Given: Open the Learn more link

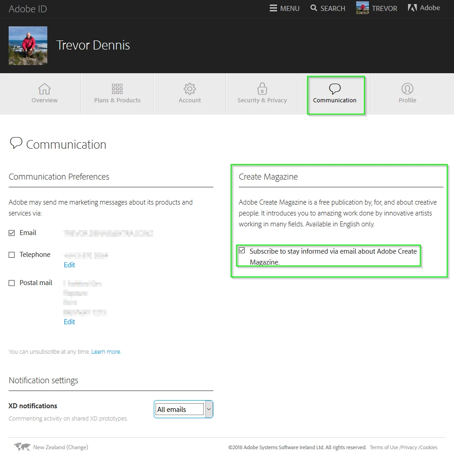Looking at the screenshot, I should [x=106, y=351].
